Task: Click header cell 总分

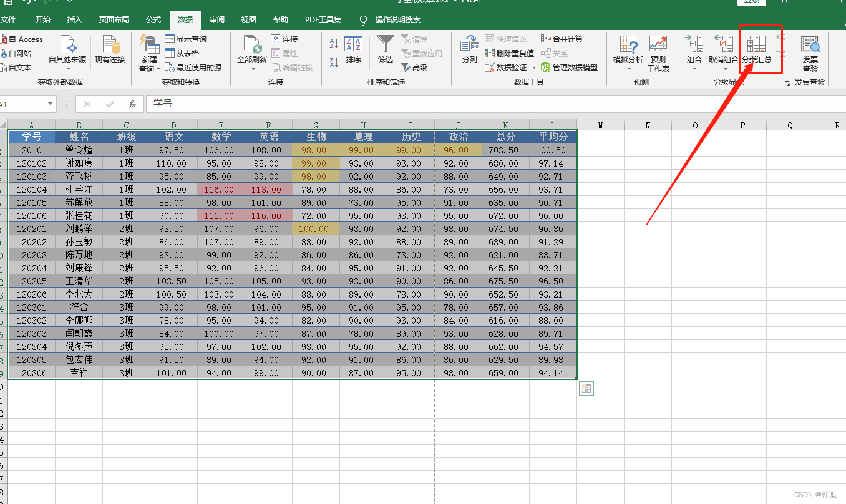Action: click(505, 137)
